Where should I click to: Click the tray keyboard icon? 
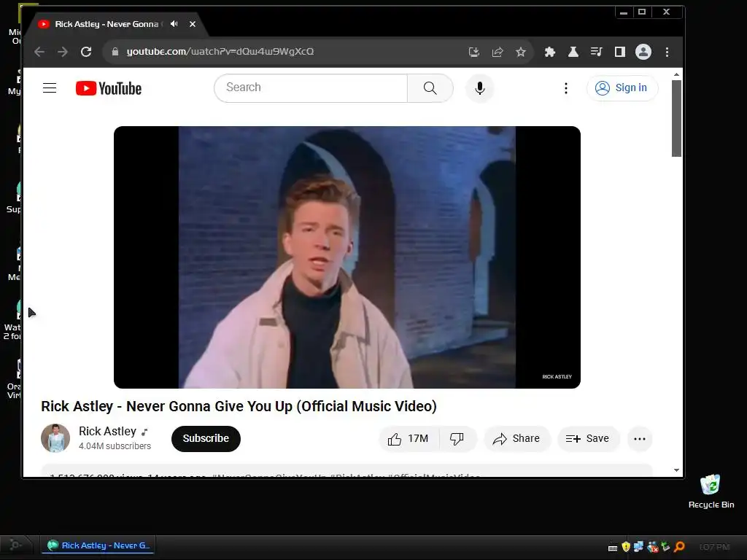tap(613, 548)
